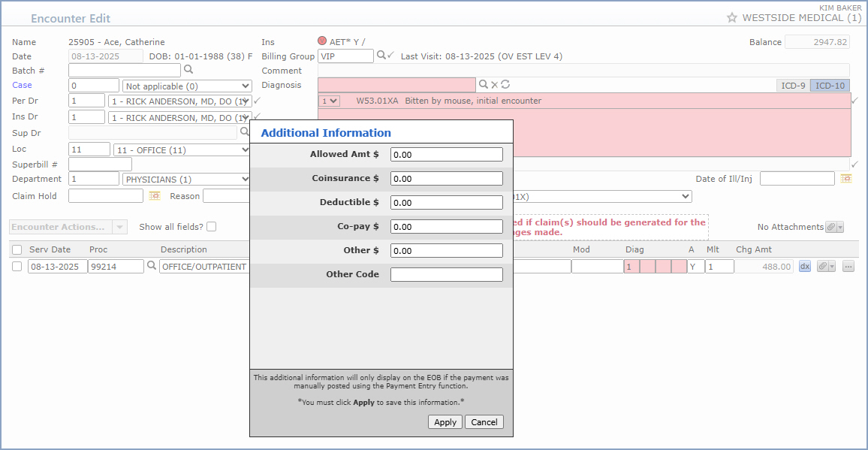
Task: Click the Allowed Amt $ input field
Action: click(x=447, y=155)
